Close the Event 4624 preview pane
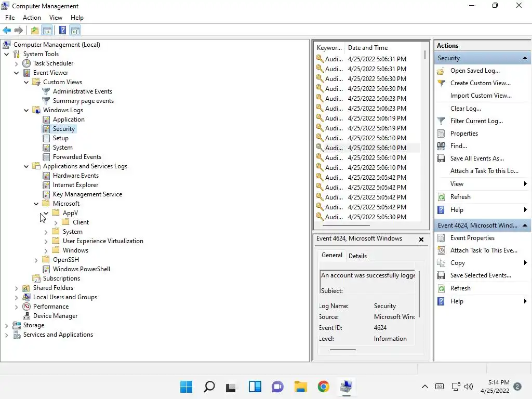Viewport: 532px width, 399px height. 421,239
